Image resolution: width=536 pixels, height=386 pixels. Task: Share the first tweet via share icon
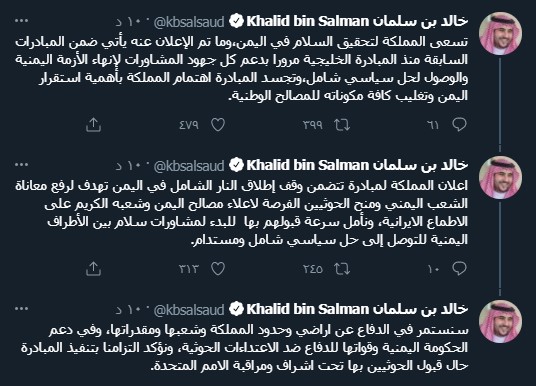[x=93, y=125]
